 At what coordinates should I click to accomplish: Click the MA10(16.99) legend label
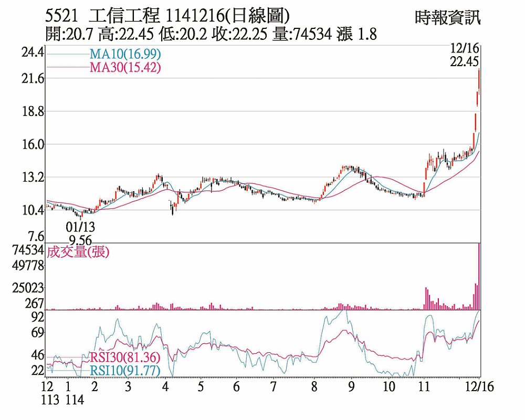124,54
